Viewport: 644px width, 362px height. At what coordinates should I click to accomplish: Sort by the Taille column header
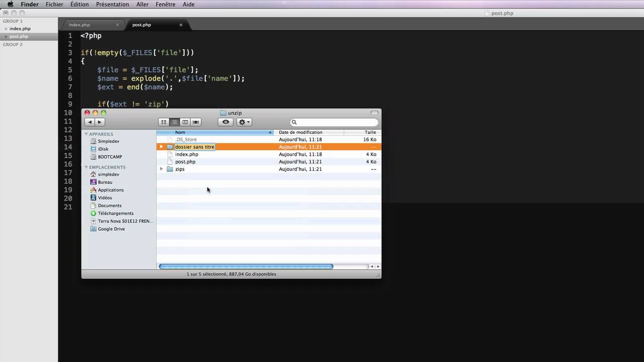pyautogui.click(x=362, y=132)
